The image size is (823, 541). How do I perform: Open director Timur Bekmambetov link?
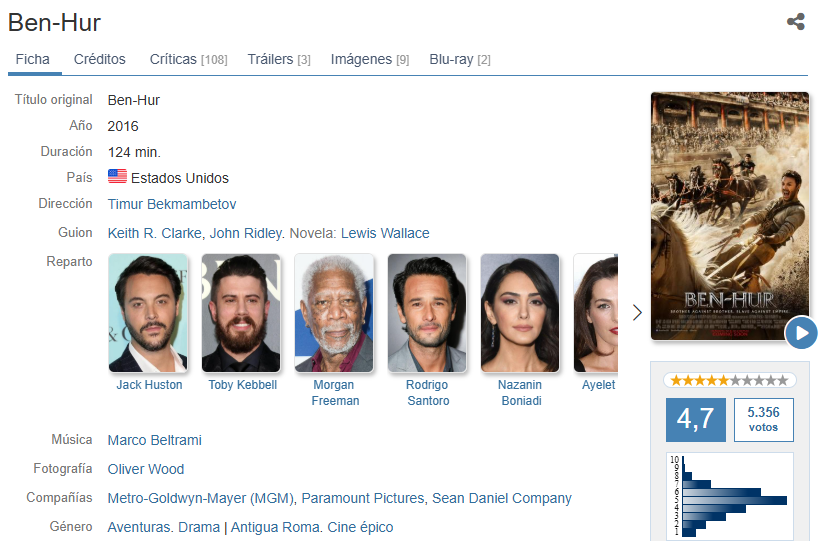[x=172, y=204]
